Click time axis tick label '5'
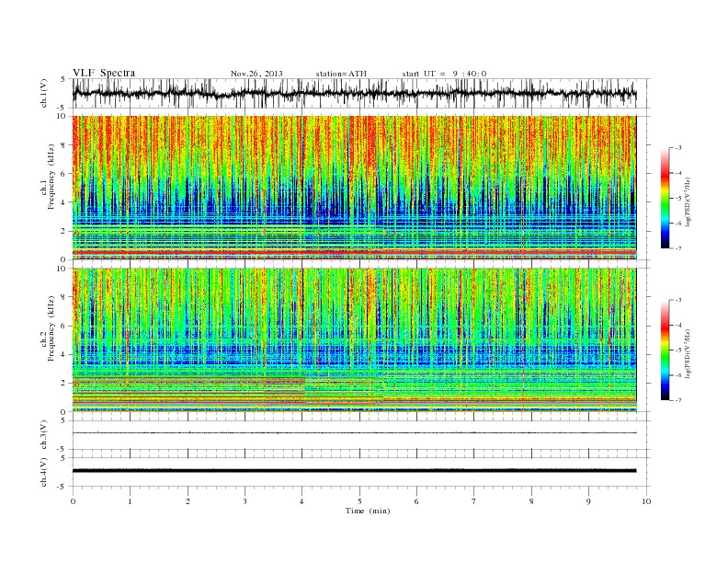728x563 pixels. point(359,501)
